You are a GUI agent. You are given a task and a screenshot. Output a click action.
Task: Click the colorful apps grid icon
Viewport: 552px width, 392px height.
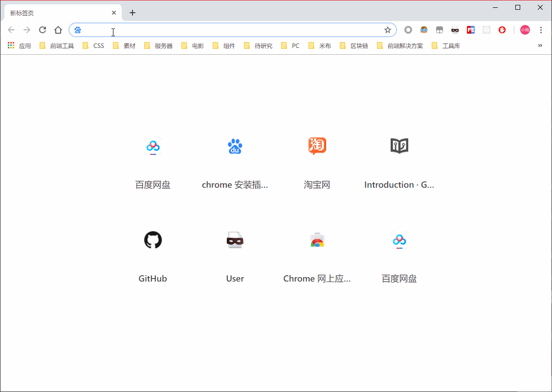(11, 45)
